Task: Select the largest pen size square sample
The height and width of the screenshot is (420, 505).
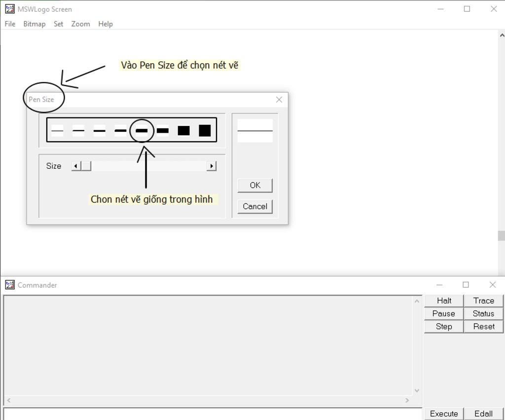Action: 205,131
